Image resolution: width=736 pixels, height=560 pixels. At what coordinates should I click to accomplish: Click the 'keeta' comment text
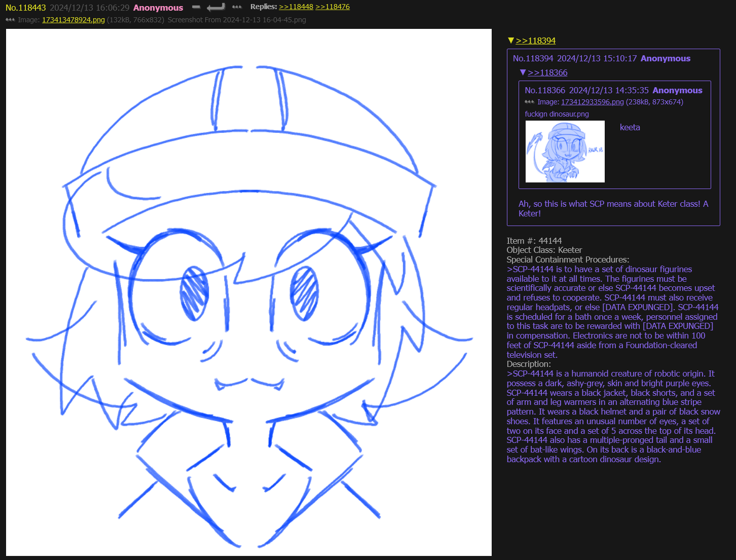click(630, 127)
